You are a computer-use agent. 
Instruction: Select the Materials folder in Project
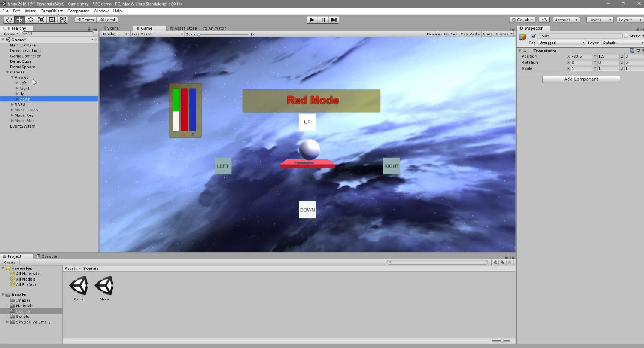(24, 306)
